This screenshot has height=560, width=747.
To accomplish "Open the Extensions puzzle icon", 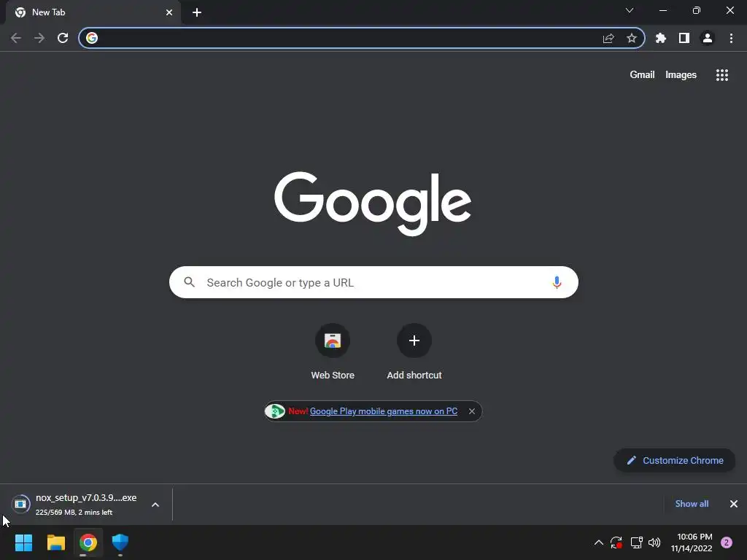I will click(x=661, y=38).
